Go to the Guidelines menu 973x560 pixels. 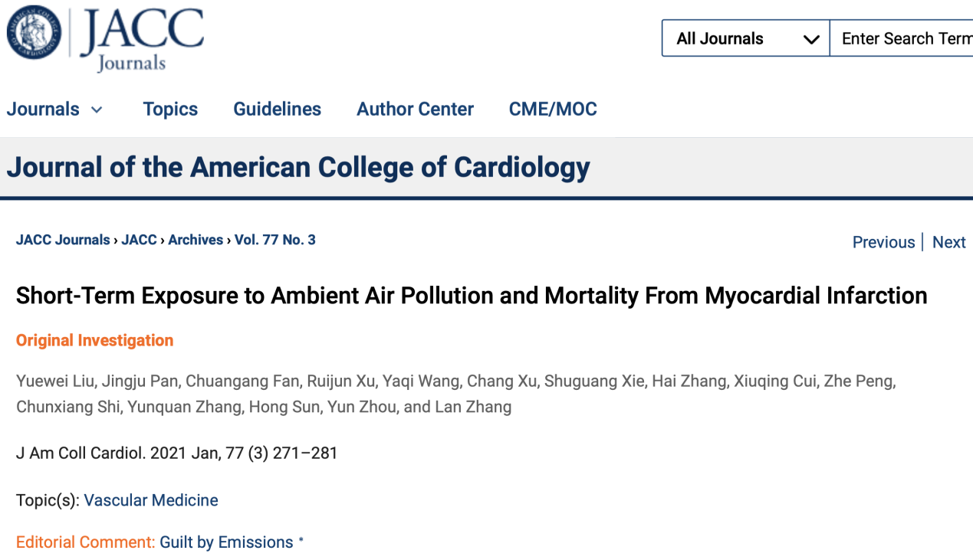tap(277, 110)
